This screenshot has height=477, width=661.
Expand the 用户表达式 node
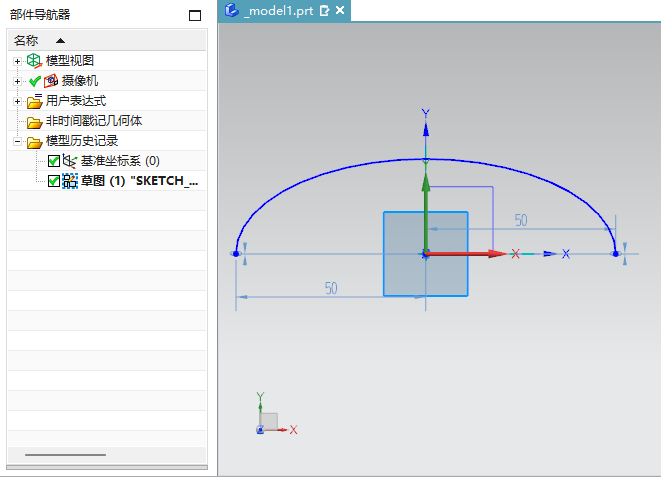click(x=17, y=102)
